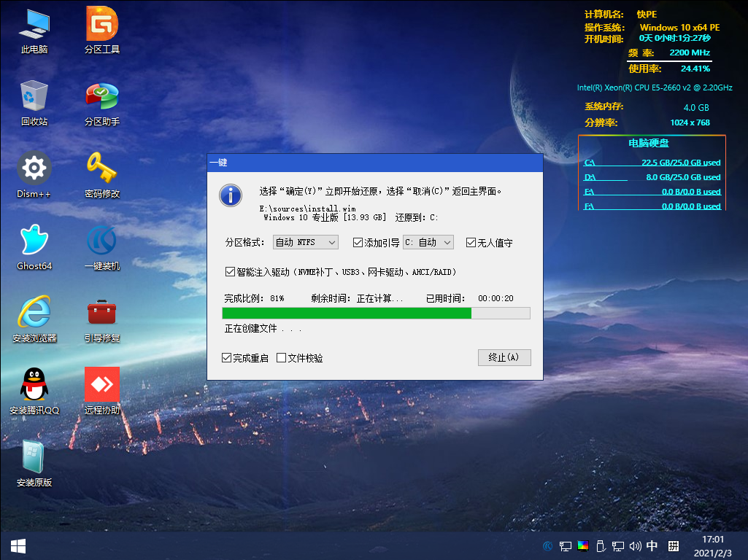Toggle the 添加引导 checkbox

358,242
